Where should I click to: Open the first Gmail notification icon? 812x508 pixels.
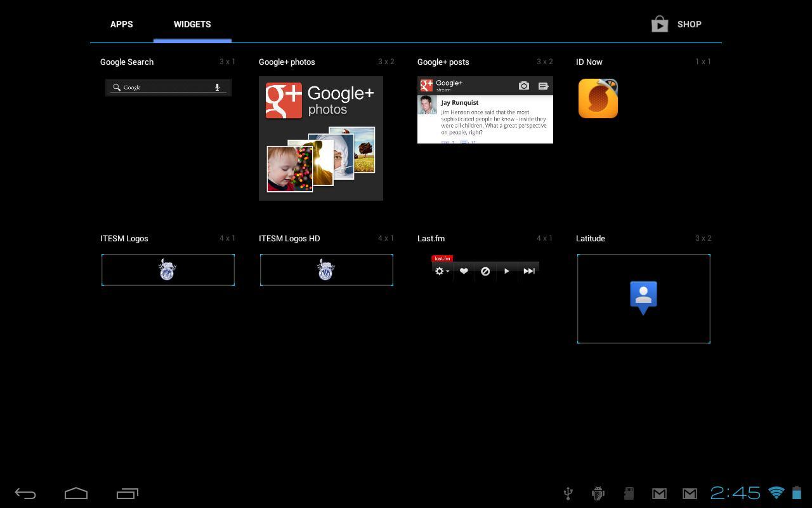tap(659, 493)
